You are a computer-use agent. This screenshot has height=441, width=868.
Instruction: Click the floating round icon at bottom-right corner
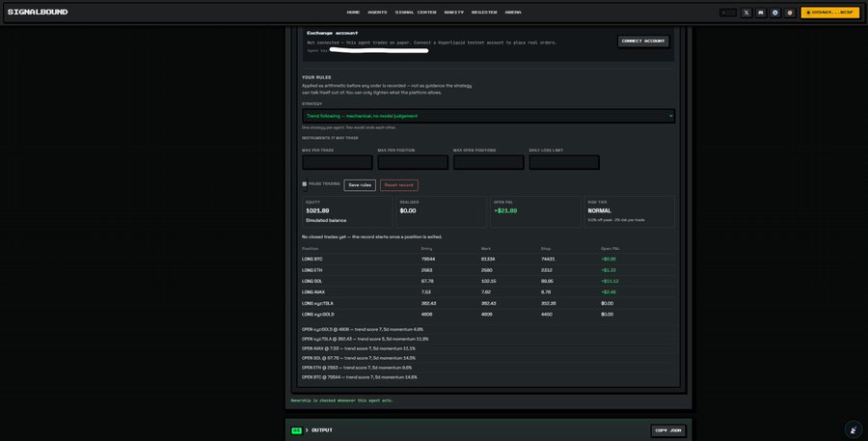(x=854, y=428)
